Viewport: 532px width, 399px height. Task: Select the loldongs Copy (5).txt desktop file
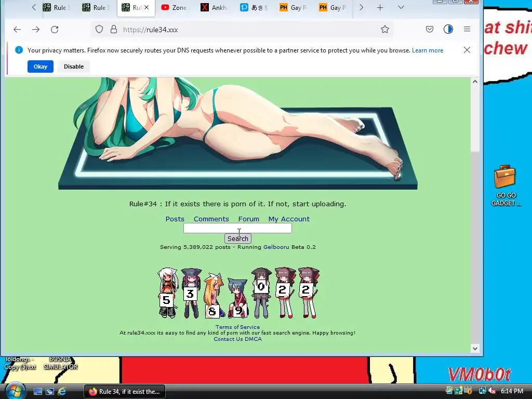tap(20, 363)
